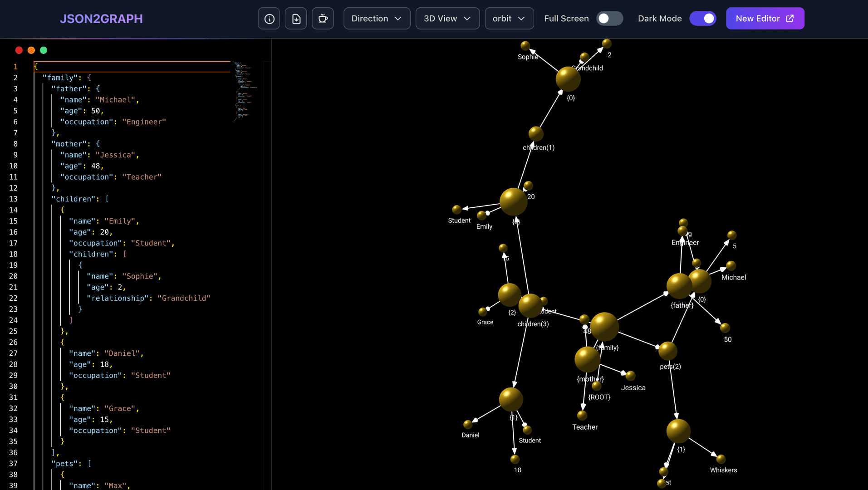Click the Buy Me a Coffee icon
The width and height of the screenshot is (868, 490).
[323, 18]
